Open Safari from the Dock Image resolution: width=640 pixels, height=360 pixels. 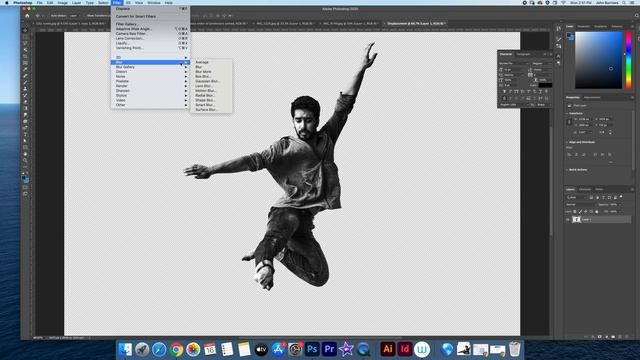click(x=159, y=349)
